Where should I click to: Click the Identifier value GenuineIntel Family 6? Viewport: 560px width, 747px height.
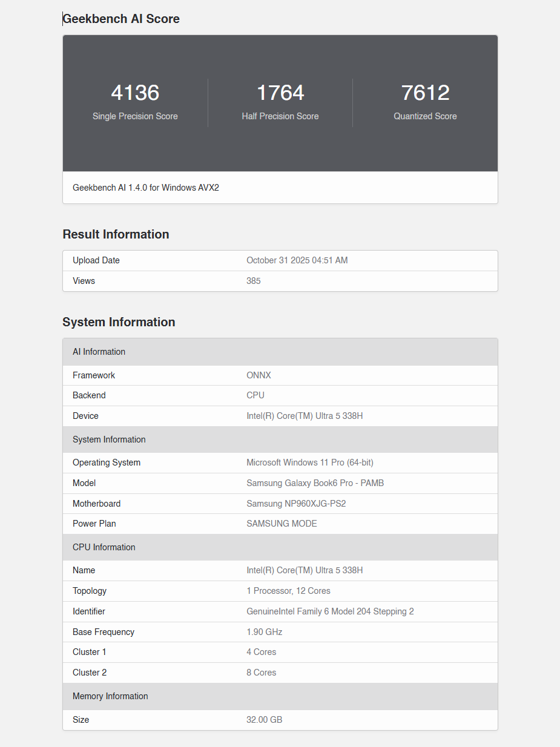pyautogui.click(x=330, y=611)
